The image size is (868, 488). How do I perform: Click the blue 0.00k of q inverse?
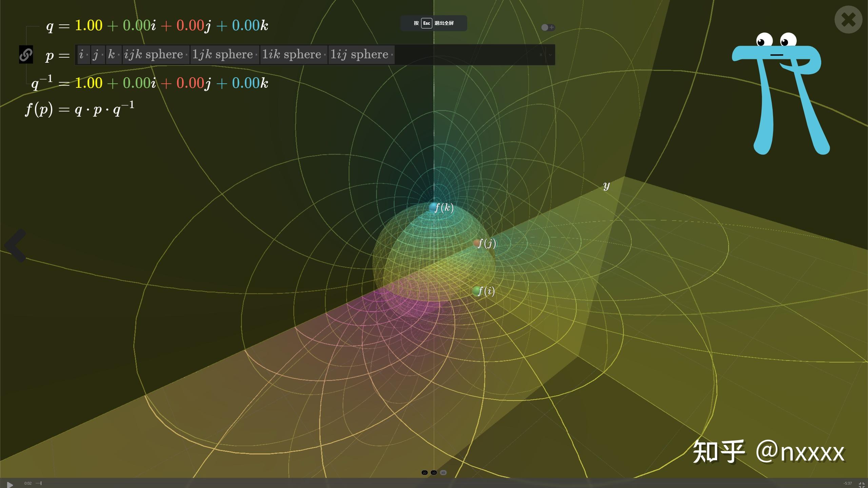(x=250, y=83)
